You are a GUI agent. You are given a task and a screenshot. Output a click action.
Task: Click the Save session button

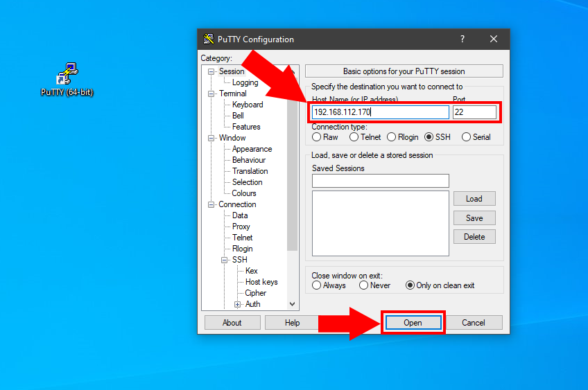(x=474, y=218)
